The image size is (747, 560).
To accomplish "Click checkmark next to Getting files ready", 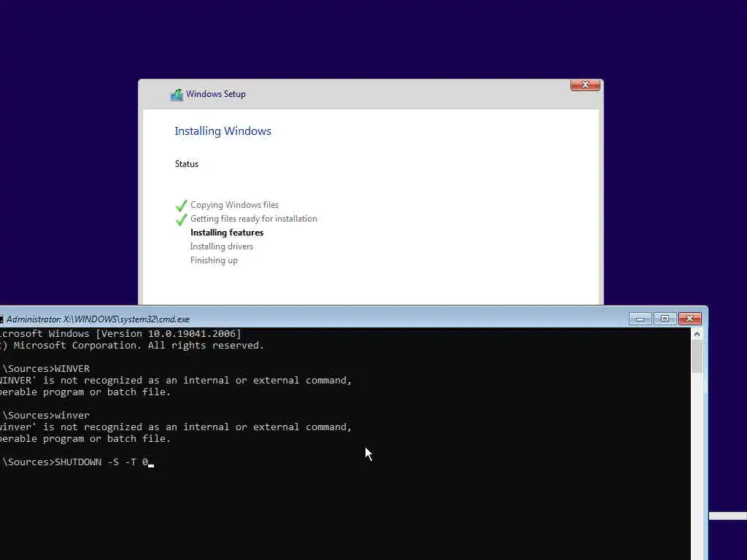I will click(x=182, y=219).
